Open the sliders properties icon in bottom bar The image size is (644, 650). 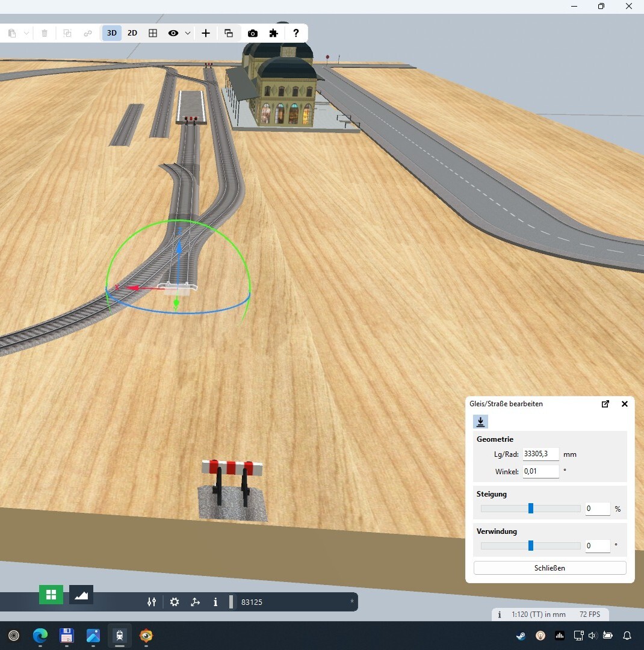tap(152, 602)
